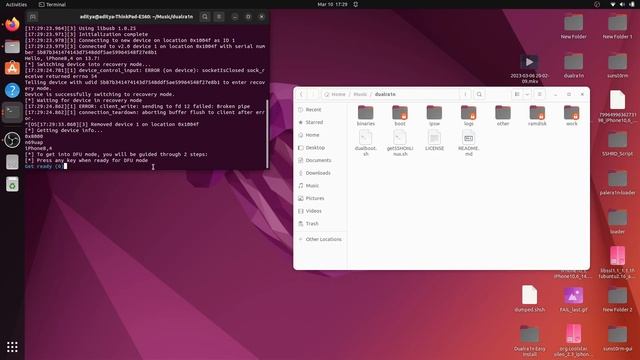Click the search icon in Files

479,94
